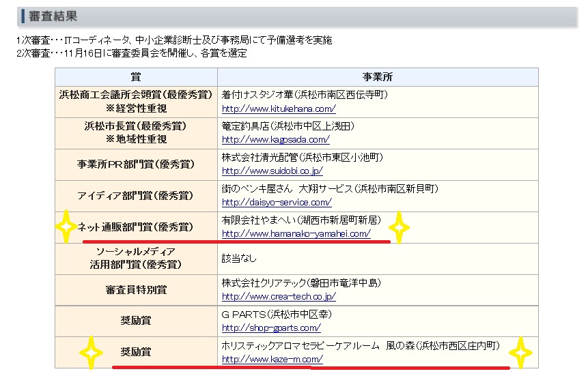Click the 1次審査 description line
This screenshot has height=378, width=588.
tap(174, 40)
